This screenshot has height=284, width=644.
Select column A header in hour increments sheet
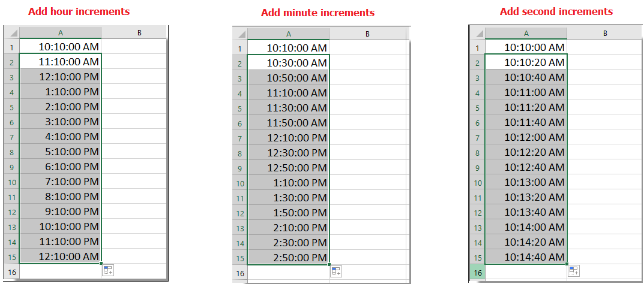pos(61,33)
